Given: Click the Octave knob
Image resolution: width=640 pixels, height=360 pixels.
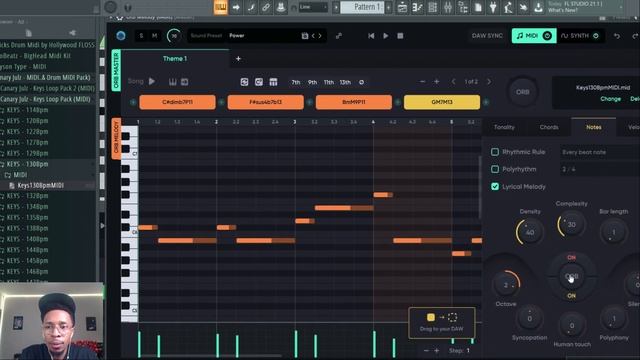Looking at the screenshot, I should 506,285.
